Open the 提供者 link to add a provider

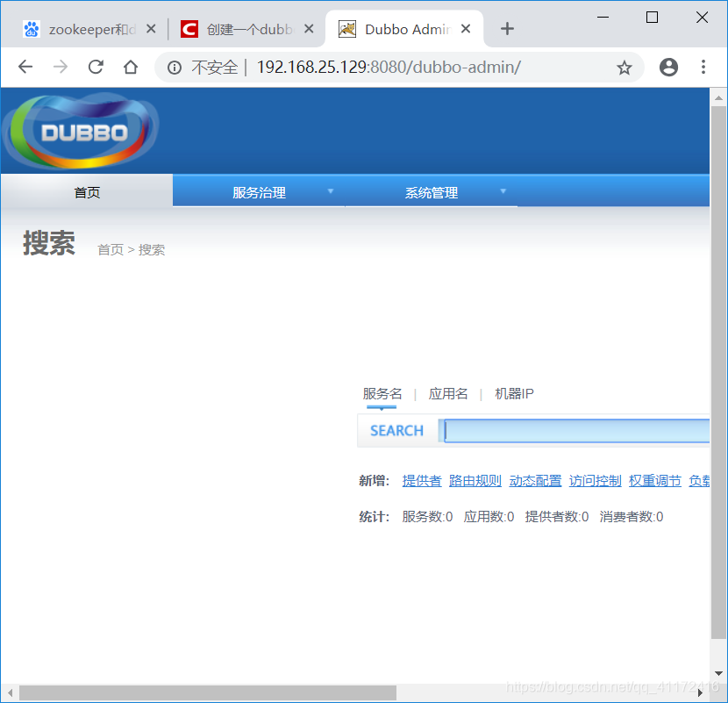point(422,480)
